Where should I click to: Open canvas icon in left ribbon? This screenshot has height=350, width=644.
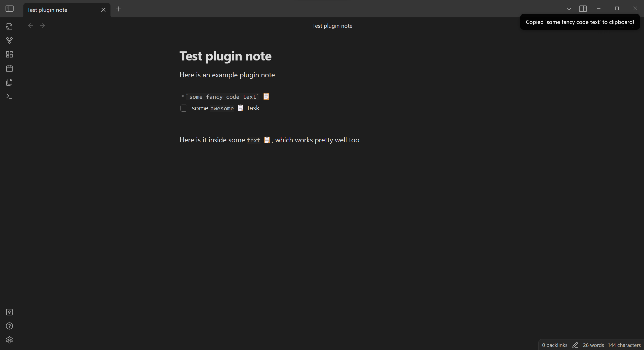tap(9, 54)
